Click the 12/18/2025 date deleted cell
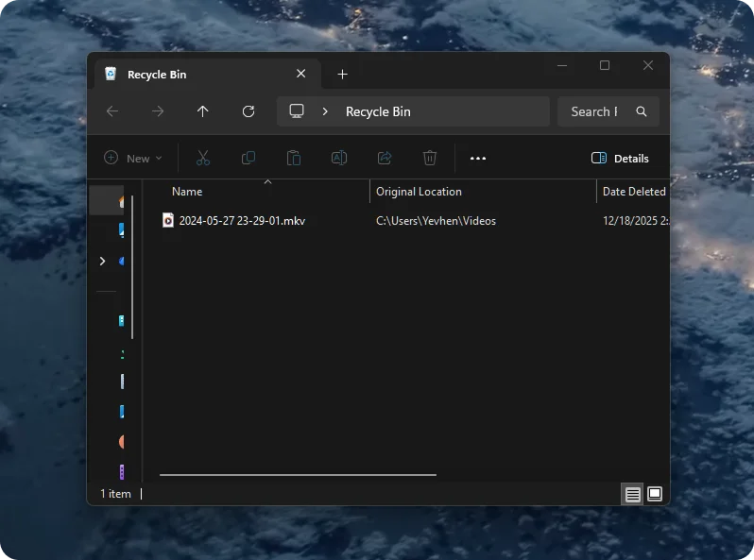This screenshot has width=754, height=560. (x=636, y=221)
